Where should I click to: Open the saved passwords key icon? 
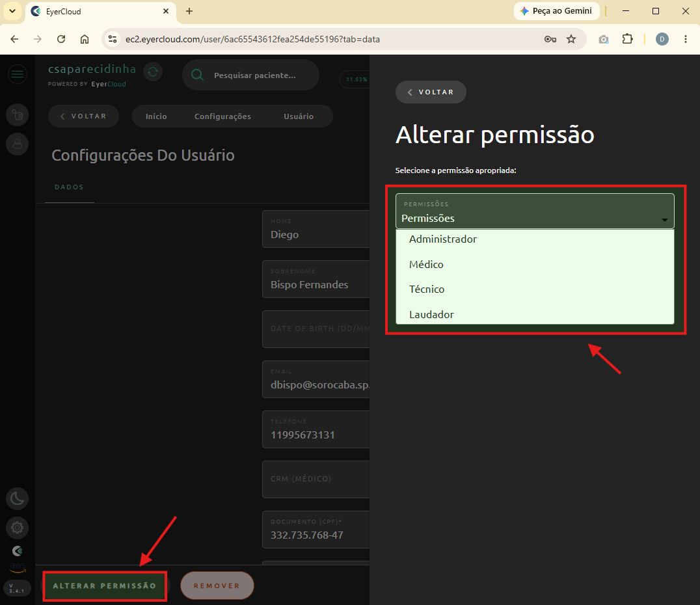tap(550, 39)
